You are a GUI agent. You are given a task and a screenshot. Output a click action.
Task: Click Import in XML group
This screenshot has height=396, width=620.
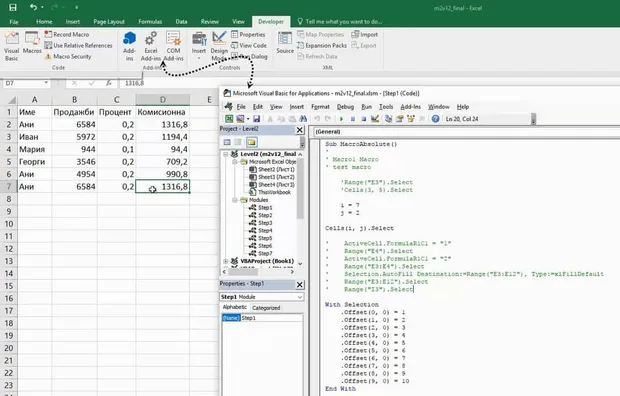(365, 34)
